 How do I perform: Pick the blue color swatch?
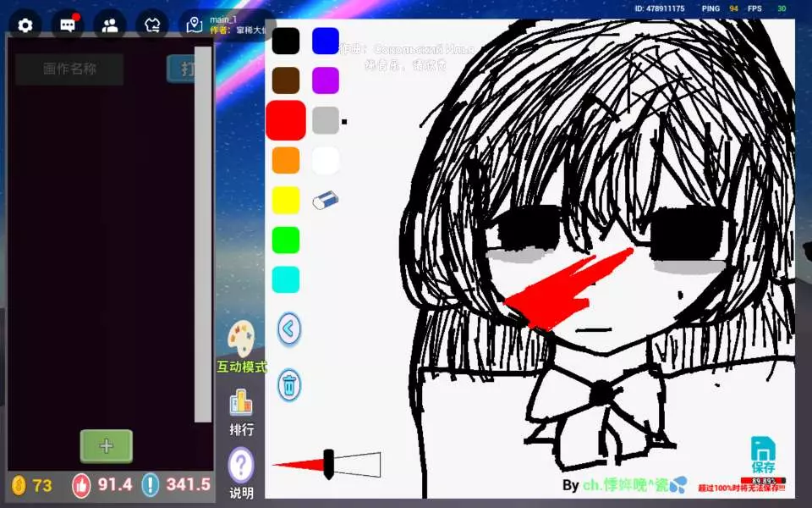click(326, 41)
